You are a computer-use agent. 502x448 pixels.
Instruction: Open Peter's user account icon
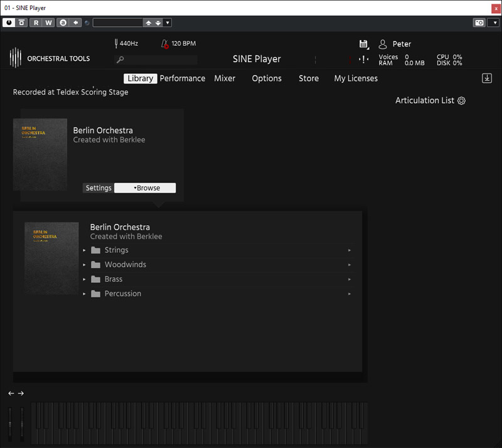click(x=383, y=44)
